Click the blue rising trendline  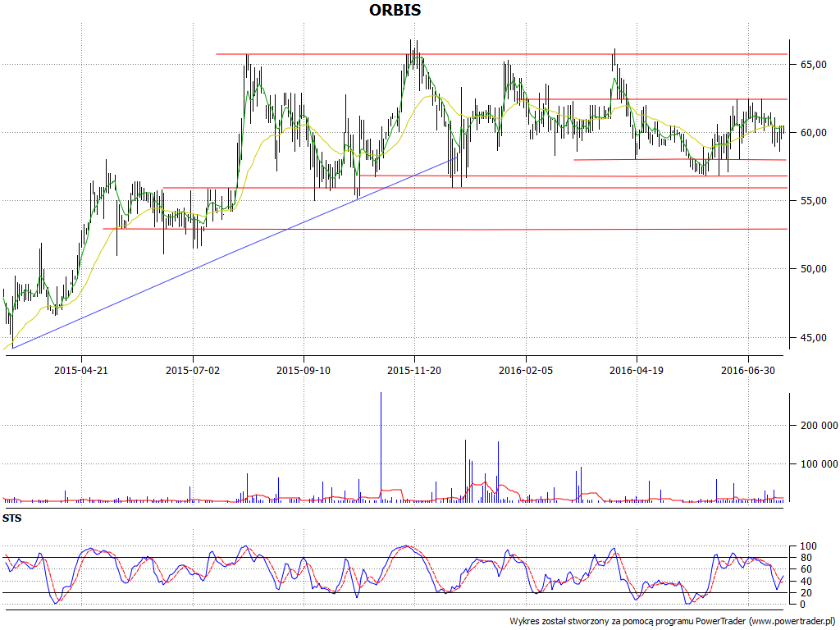pyautogui.click(x=234, y=253)
